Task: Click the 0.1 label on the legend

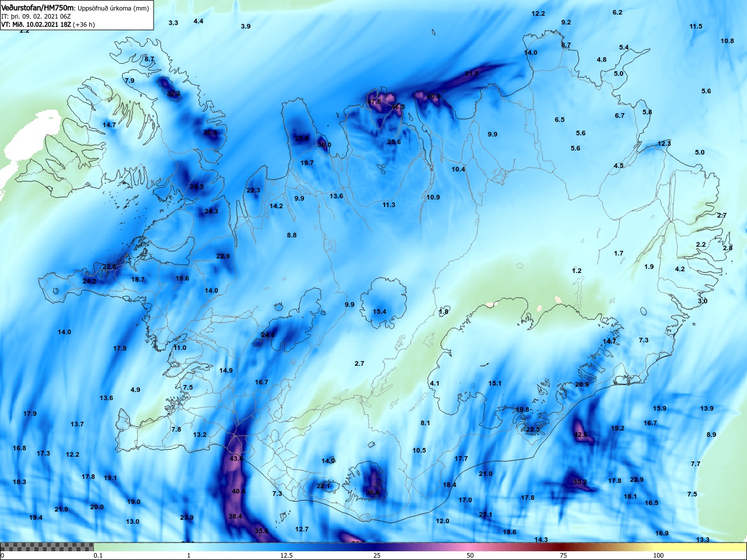Action: 98,555
